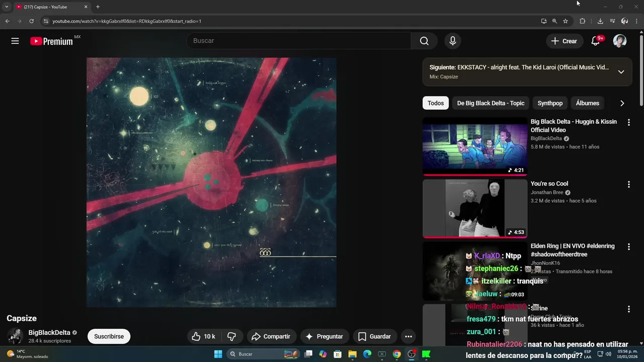644x362 pixels.
Task: Click the Preguntar button
Action: click(x=325, y=336)
